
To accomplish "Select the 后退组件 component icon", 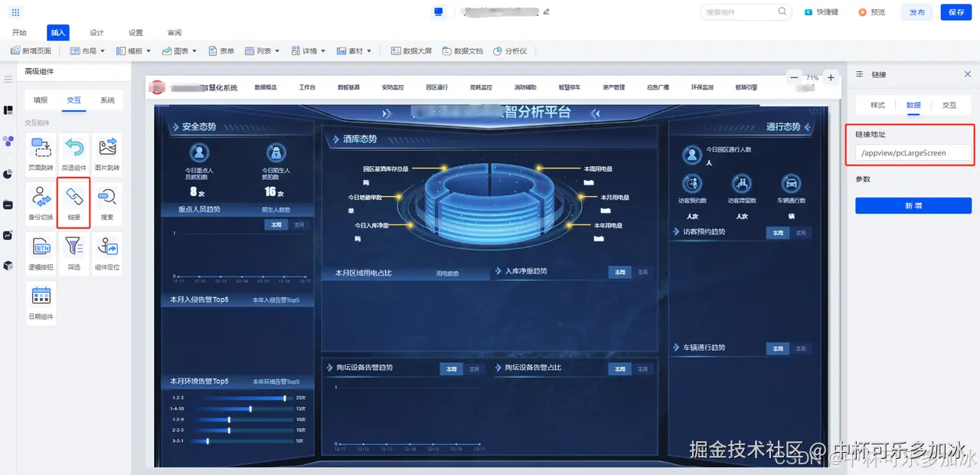I will tap(73, 153).
